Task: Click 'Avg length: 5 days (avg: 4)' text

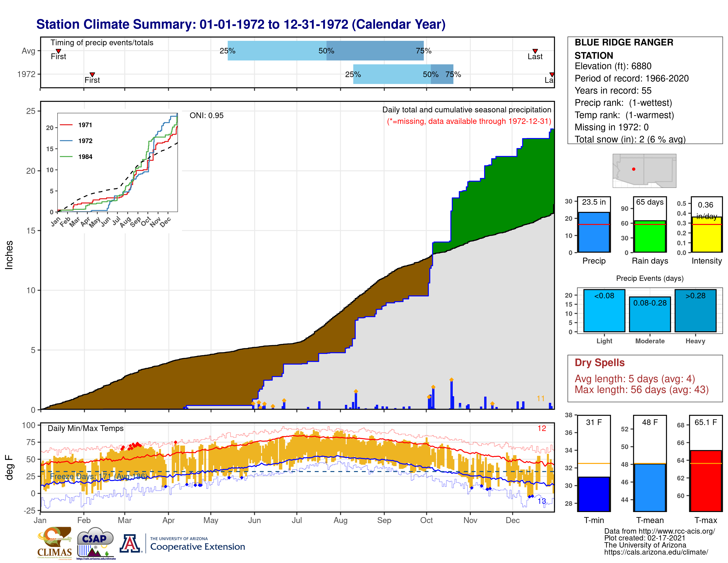Action: (x=635, y=379)
